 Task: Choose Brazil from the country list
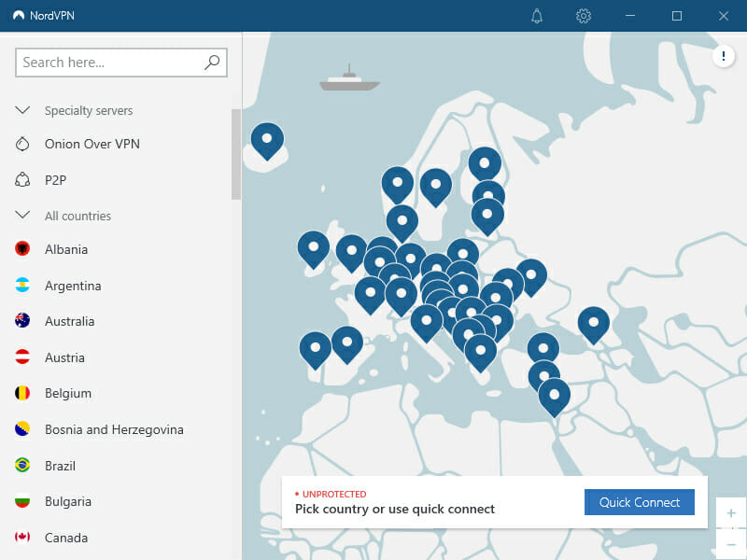[60, 465]
